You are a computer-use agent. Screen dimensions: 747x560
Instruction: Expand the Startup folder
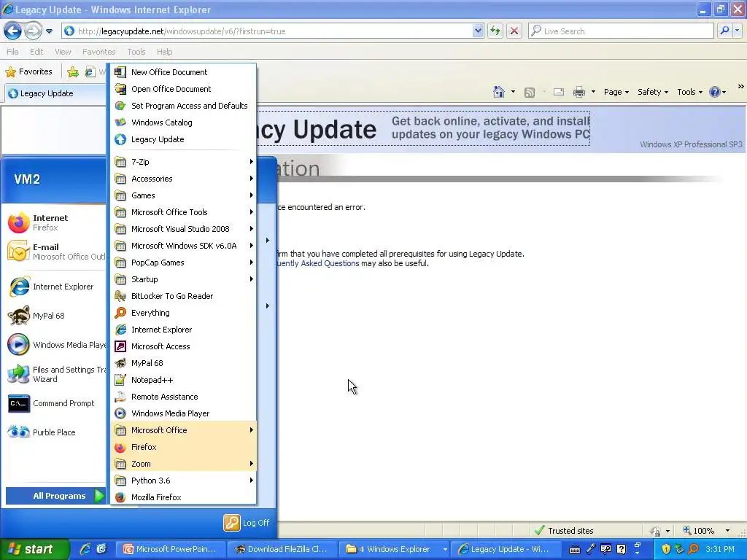tap(183, 279)
